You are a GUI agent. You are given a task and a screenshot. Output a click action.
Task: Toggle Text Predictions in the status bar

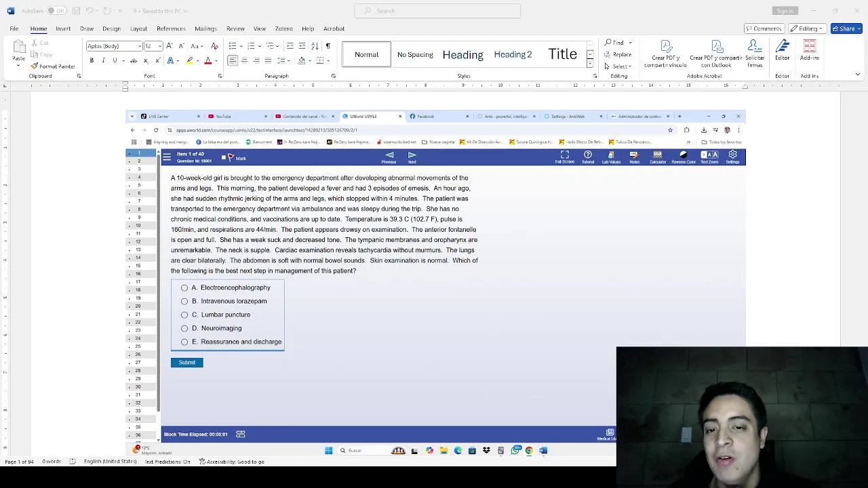[167, 462]
